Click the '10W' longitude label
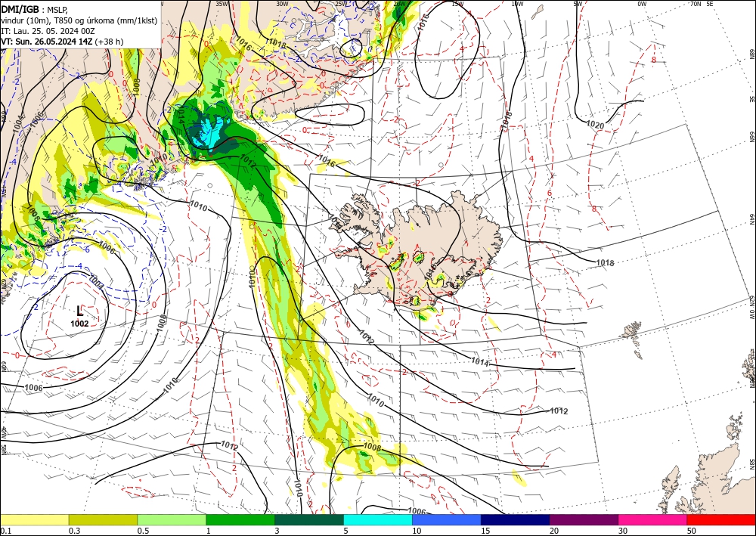Image resolution: width=756 pixels, height=536 pixels. [x=517, y=4]
